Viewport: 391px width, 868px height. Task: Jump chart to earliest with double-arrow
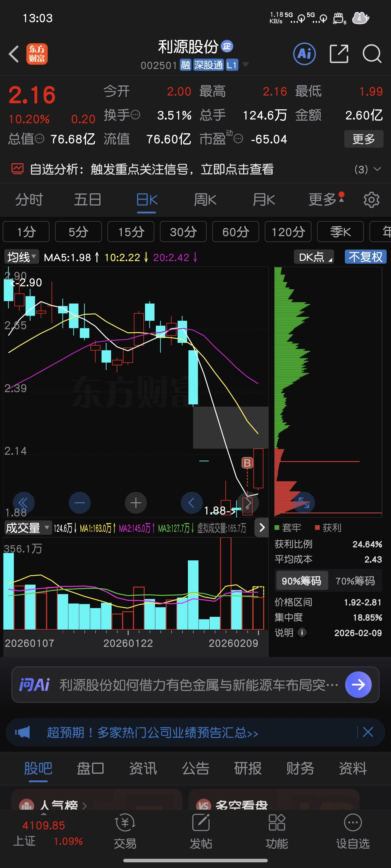[x=23, y=503]
